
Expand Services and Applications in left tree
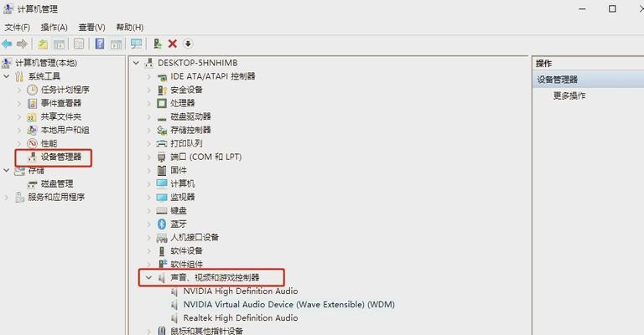coord(7,197)
